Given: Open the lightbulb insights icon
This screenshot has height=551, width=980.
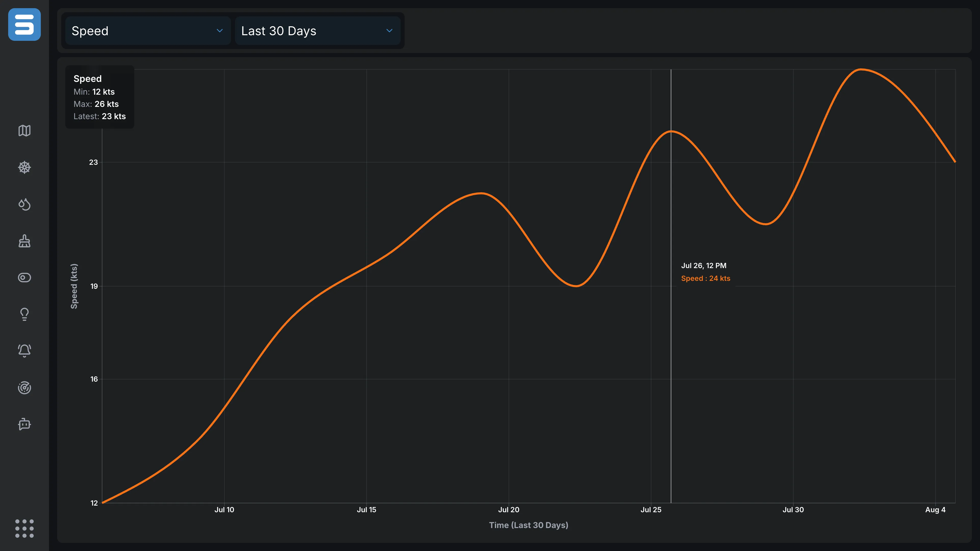Looking at the screenshot, I should pyautogui.click(x=24, y=314).
